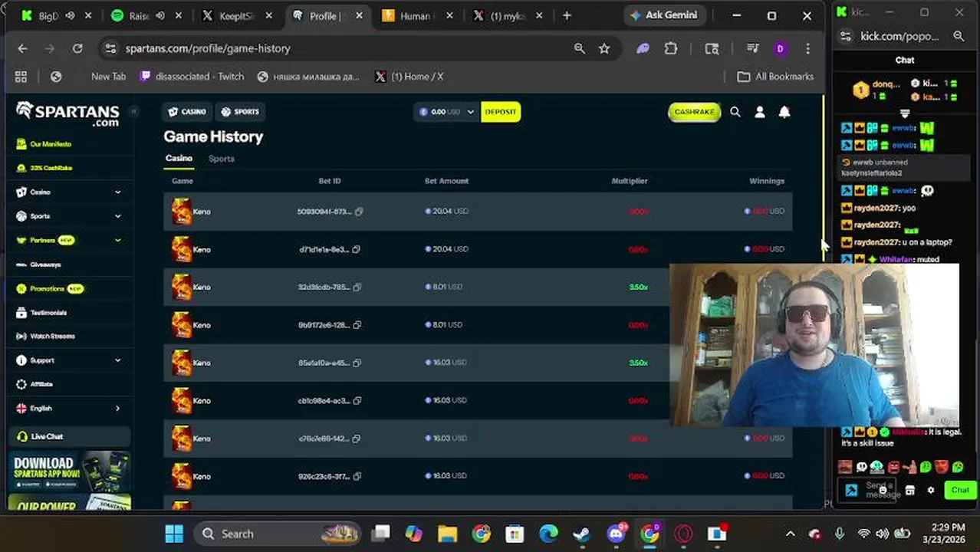Select the Casino history tab
The image size is (980, 552).
179,159
